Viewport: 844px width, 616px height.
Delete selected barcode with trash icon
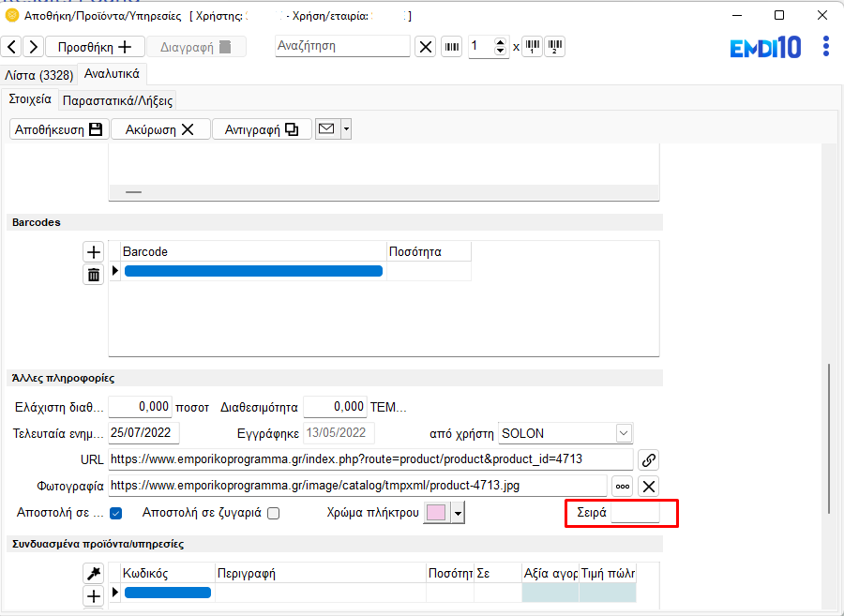click(x=93, y=275)
